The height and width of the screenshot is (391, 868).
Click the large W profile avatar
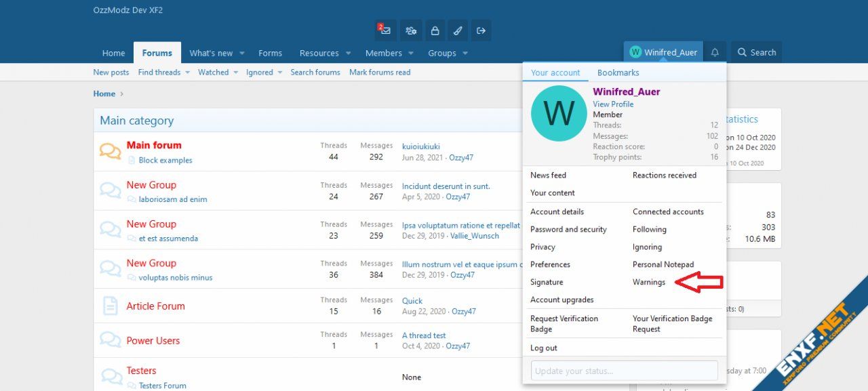coord(558,113)
